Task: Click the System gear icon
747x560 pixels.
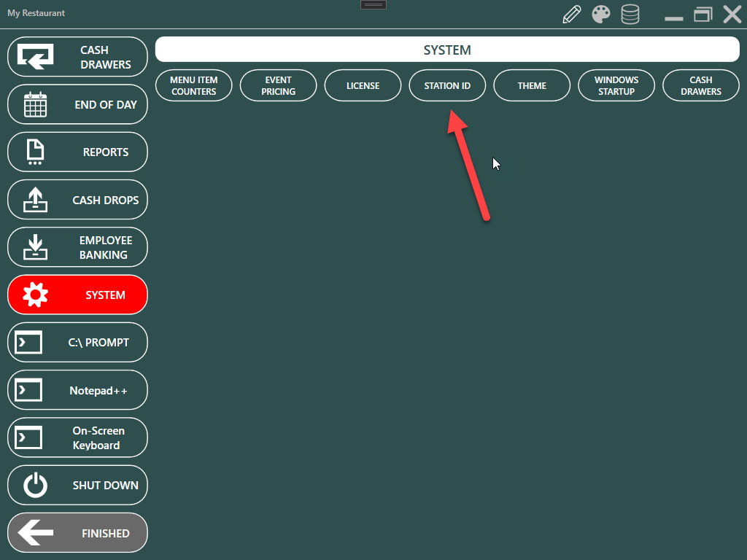Action: [x=35, y=295]
